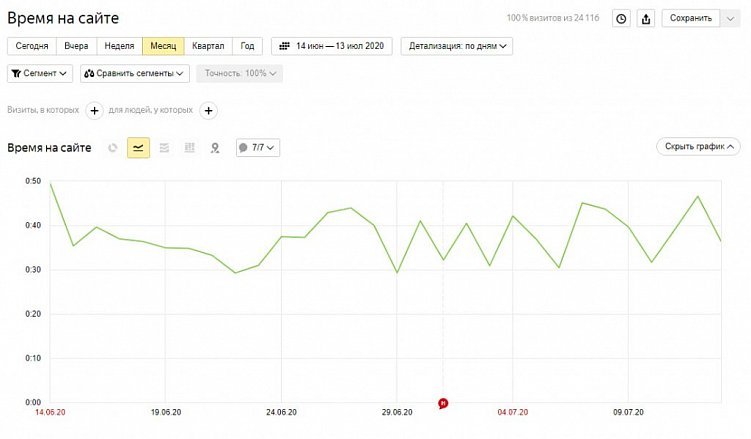Screen dimensions: 751x439
Task: Add a condition for people with plus button
Action: [208, 111]
